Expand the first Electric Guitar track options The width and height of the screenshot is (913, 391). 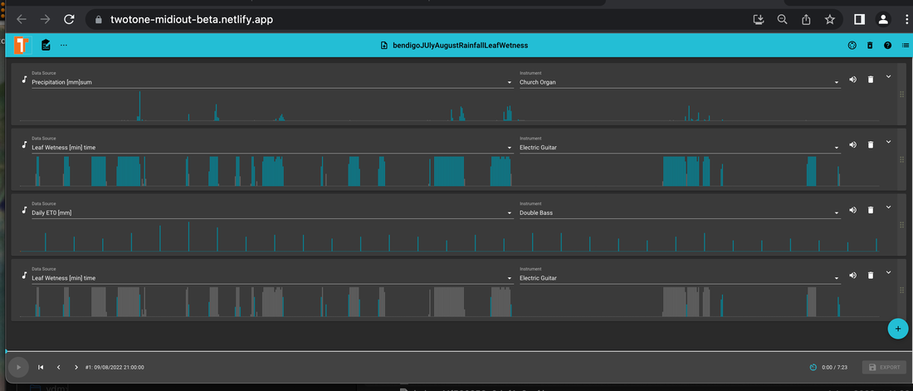889,141
